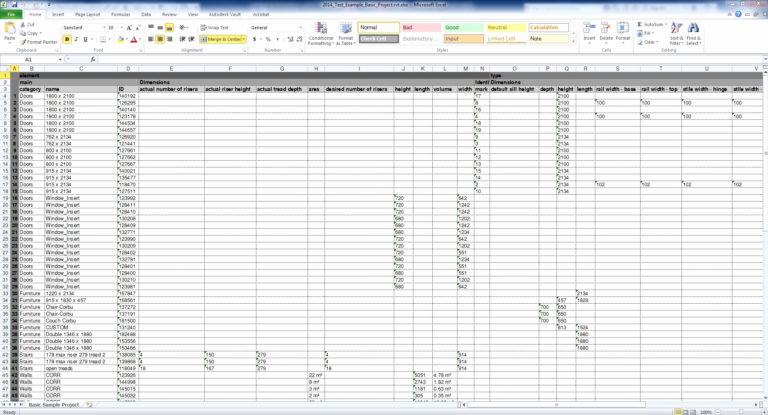Open Conditional Formatting menu
The width and height of the screenshot is (768, 415).
pyautogui.click(x=320, y=34)
